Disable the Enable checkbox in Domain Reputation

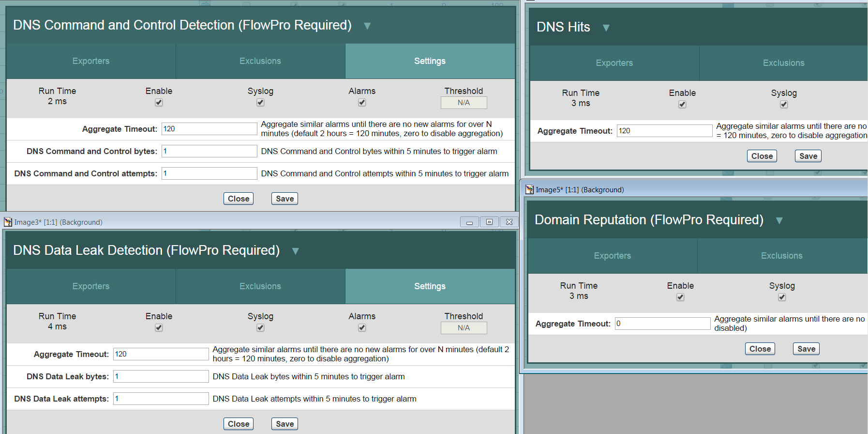[x=680, y=297]
